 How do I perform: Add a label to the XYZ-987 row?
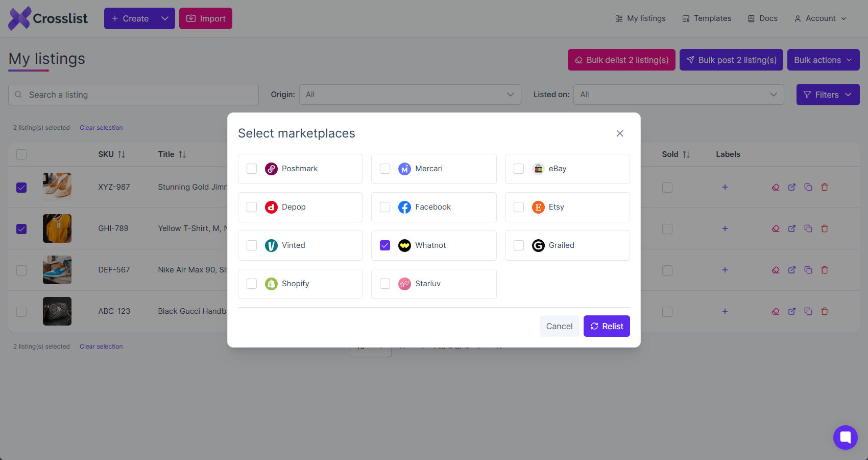coord(725,187)
